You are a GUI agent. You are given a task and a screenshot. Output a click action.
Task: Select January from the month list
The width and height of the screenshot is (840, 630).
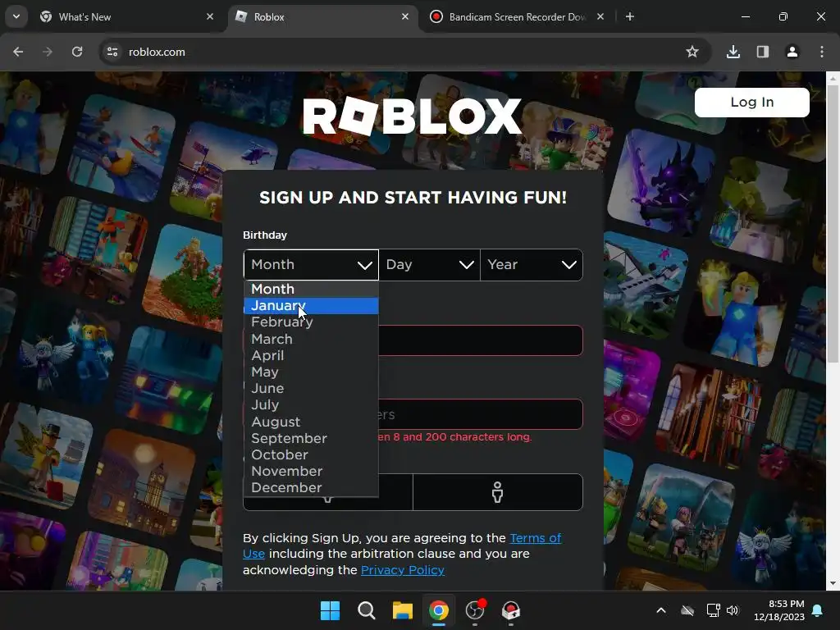(311, 306)
